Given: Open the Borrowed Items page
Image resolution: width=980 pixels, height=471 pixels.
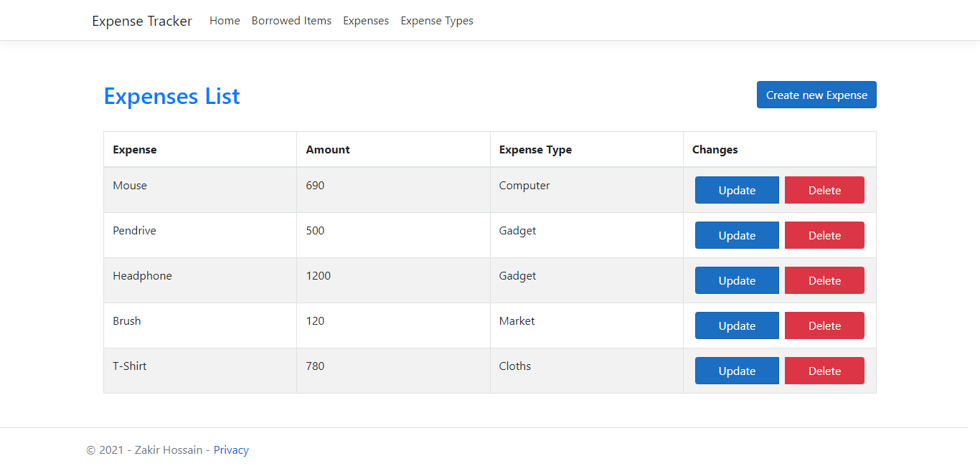Looking at the screenshot, I should [291, 21].
